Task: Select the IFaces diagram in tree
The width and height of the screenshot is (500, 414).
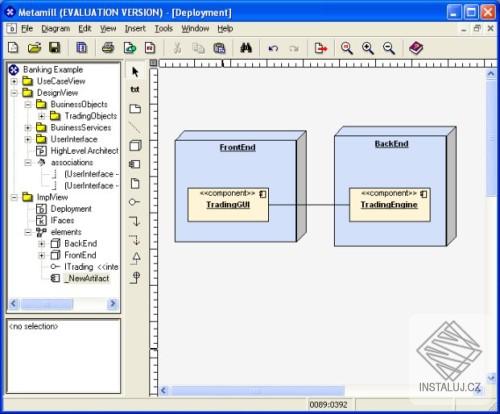Action: click(x=62, y=220)
